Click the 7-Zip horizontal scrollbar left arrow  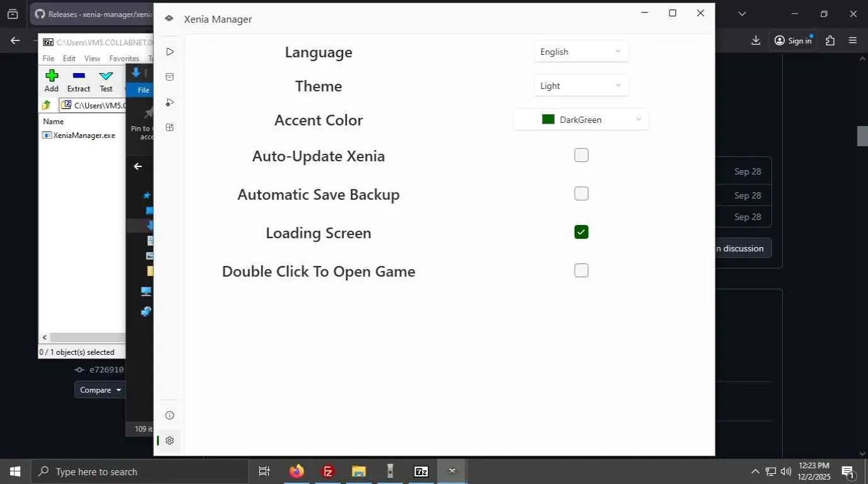tap(44, 338)
